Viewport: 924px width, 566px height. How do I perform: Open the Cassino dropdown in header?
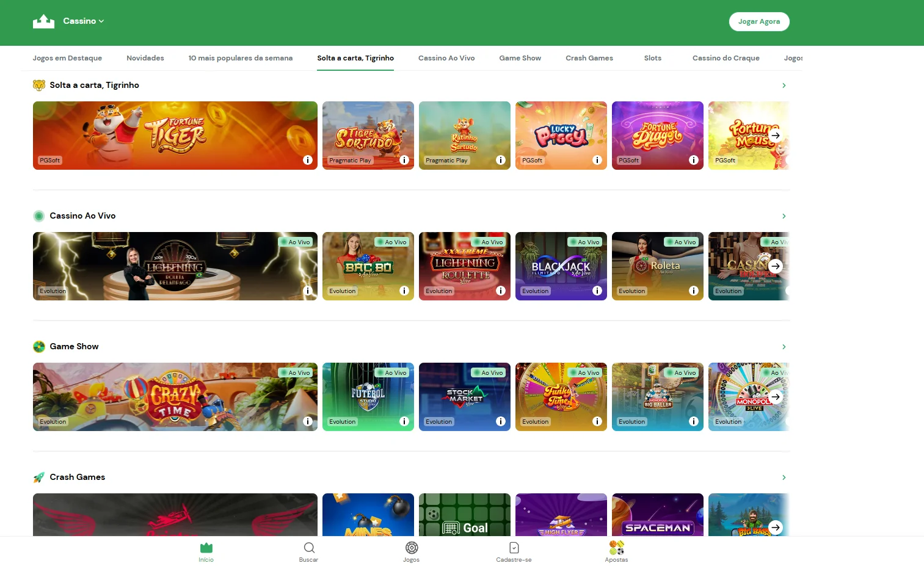[83, 21]
